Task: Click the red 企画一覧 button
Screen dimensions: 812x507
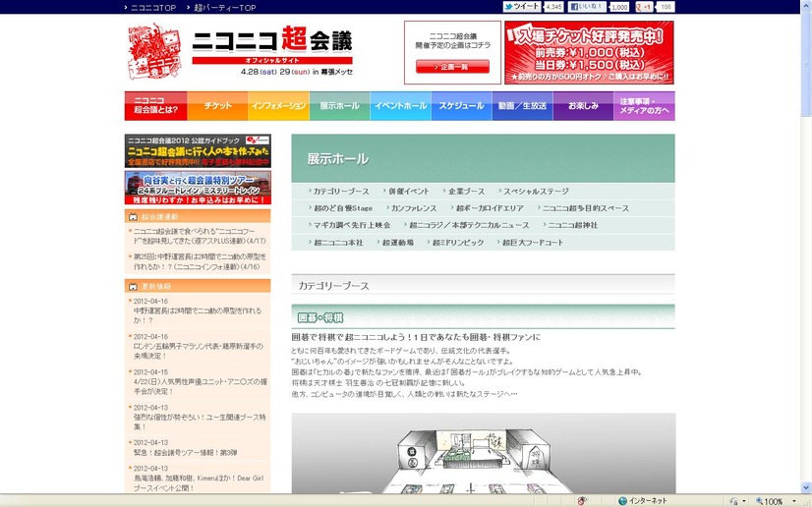Action: click(452, 67)
